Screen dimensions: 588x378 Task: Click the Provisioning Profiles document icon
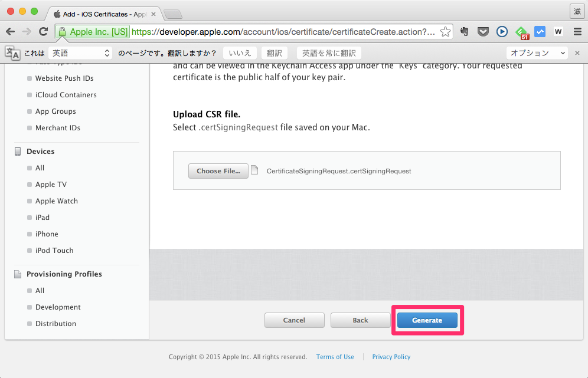pyautogui.click(x=18, y=274)
